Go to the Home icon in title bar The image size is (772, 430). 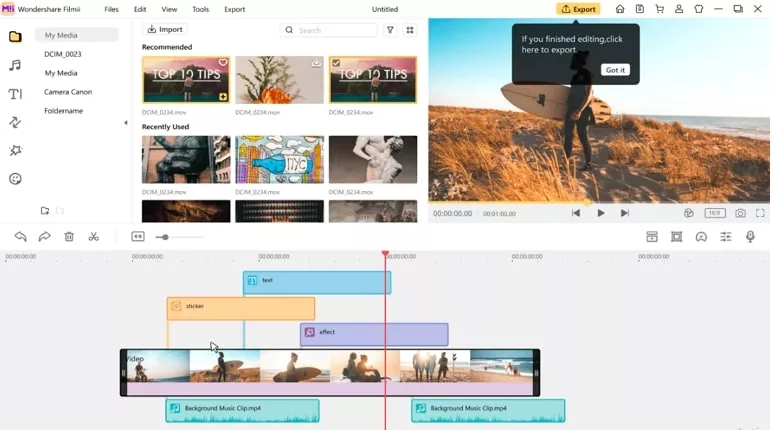pos(620,9)
